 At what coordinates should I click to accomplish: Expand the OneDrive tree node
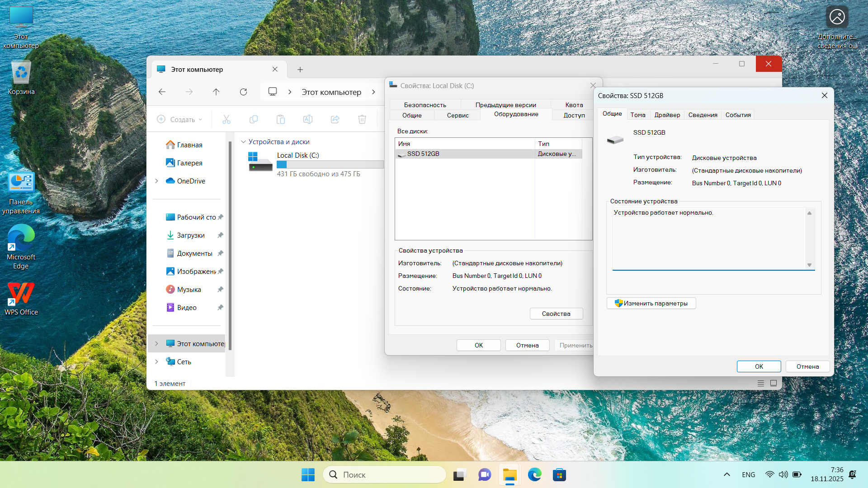(157, 181)
